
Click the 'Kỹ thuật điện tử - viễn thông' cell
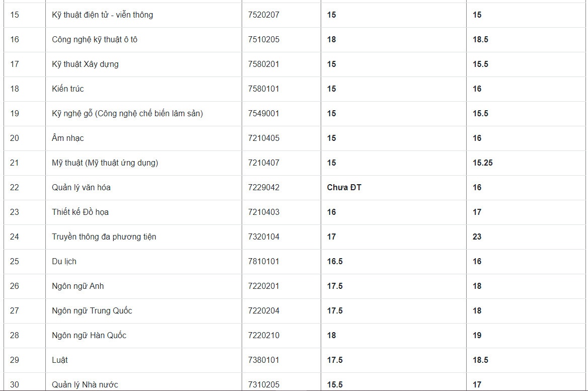(x=102, y=15)
